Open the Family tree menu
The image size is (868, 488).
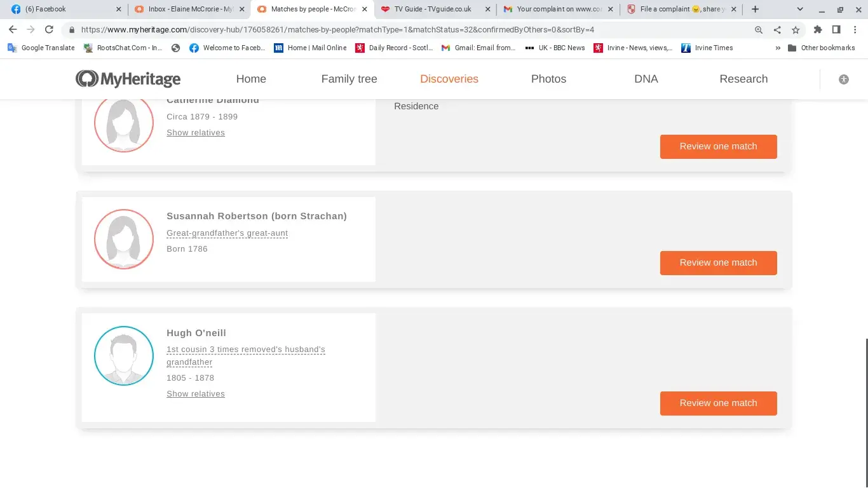(x=349, y=79)
